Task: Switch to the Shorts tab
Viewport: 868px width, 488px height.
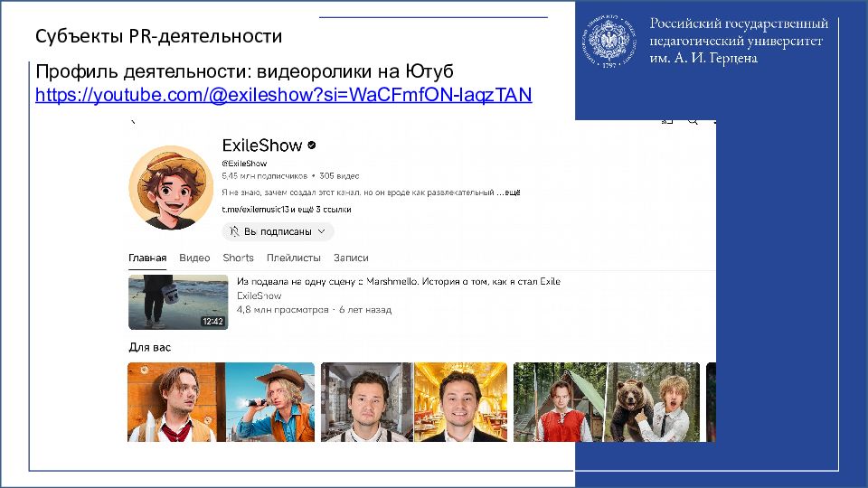Action: pos(238,258)
